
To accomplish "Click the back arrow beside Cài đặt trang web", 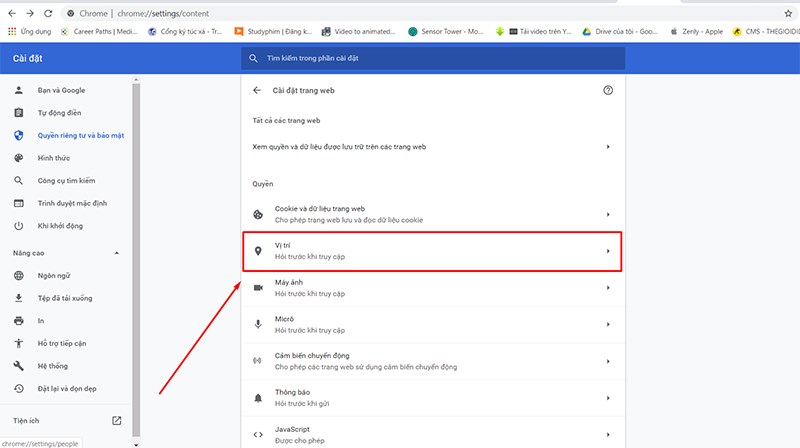I will pyautogui.click(x=257, y=90).
